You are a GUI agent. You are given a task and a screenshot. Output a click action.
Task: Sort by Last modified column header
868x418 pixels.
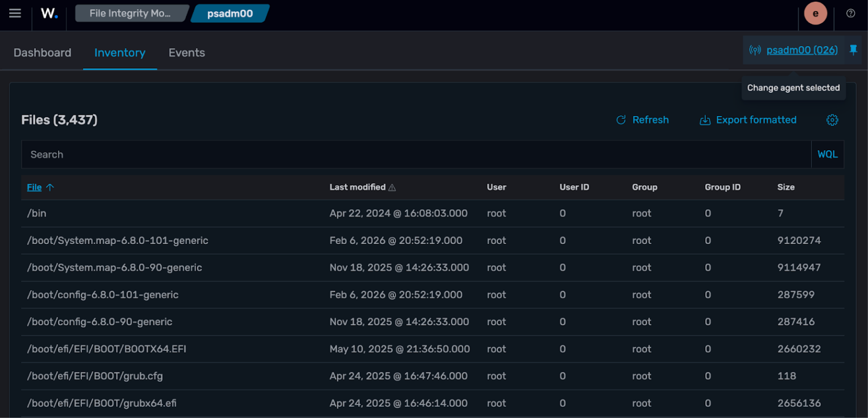pyautogui.click(x=357, y=187)
